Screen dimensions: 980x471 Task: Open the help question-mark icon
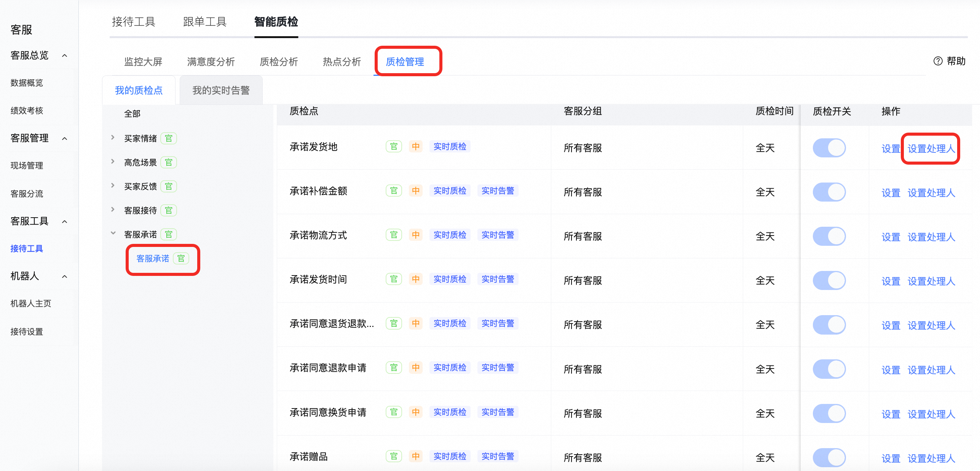tap(938, 61)
